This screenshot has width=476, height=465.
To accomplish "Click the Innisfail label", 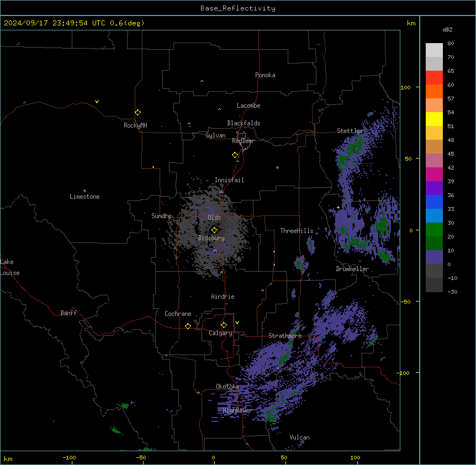I will [x=229, y=180].
